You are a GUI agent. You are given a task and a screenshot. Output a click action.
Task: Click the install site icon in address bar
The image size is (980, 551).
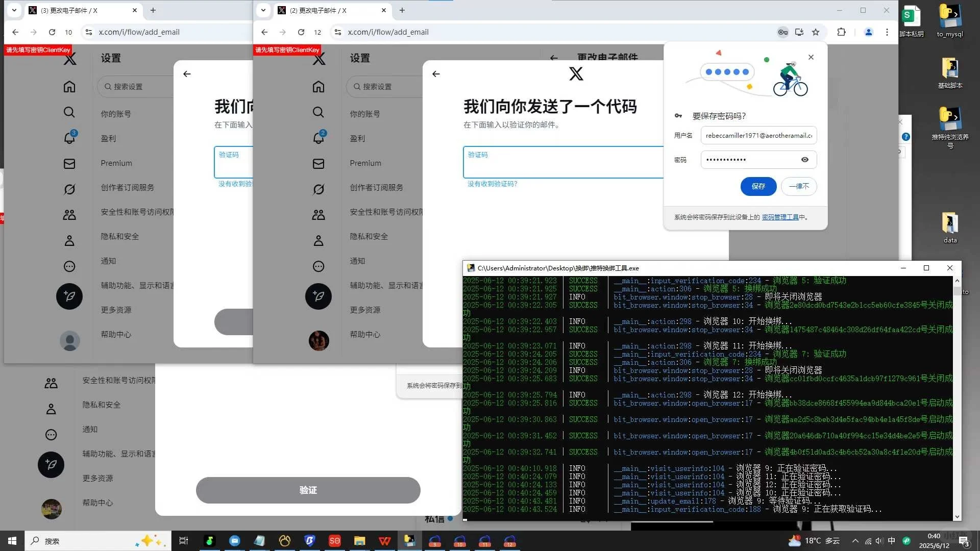click(799, 32)
